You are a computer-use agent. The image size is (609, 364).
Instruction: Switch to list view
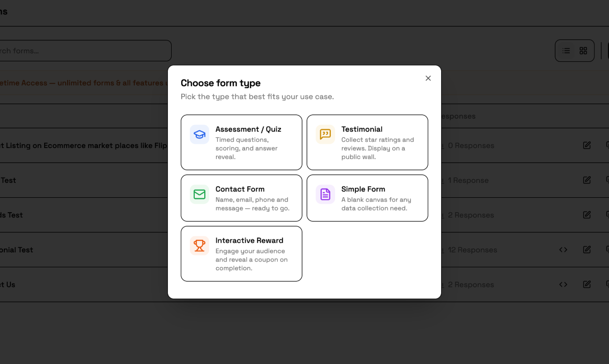pos(566,50)
